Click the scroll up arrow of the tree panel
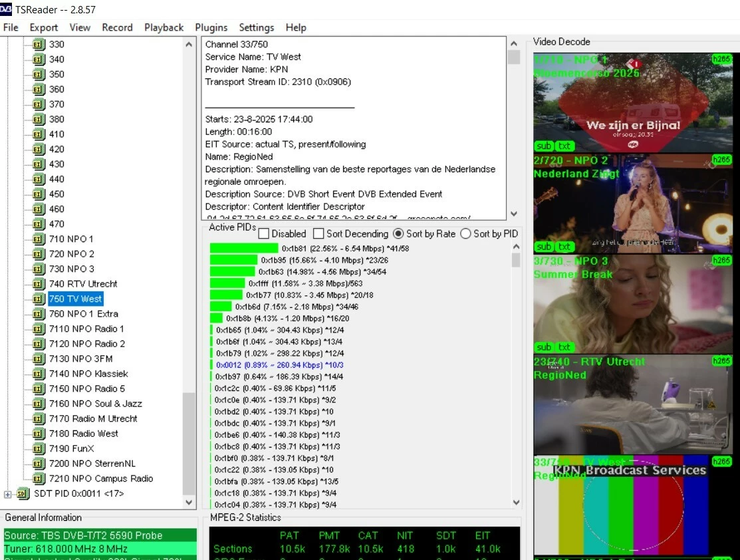The height and width of the screenshot is (560, 740). (x=189, y=45)
